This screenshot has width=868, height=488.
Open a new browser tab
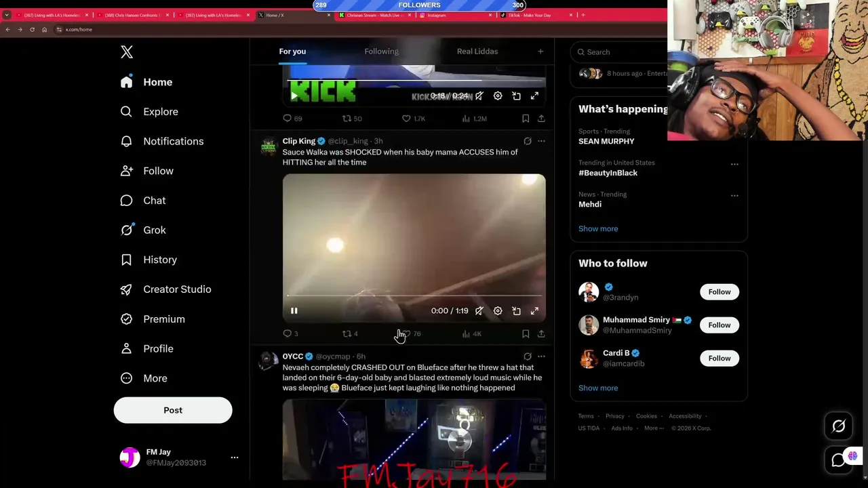point(583,15)
